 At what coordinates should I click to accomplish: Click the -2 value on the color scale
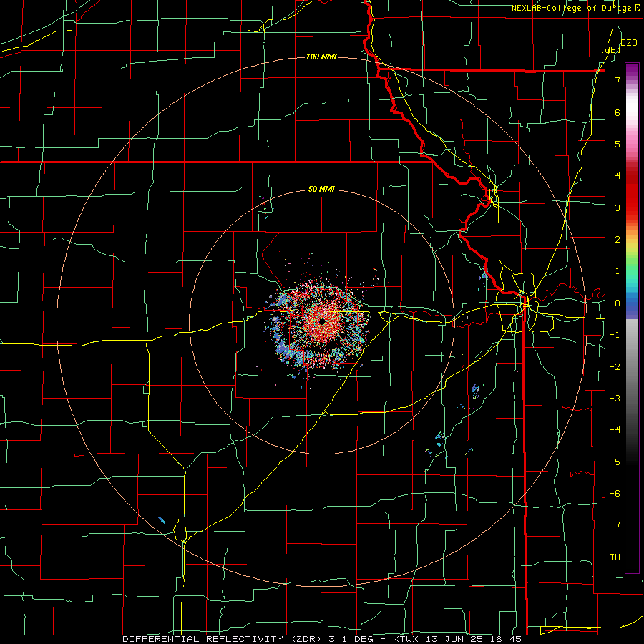click(x=615, y=366)
